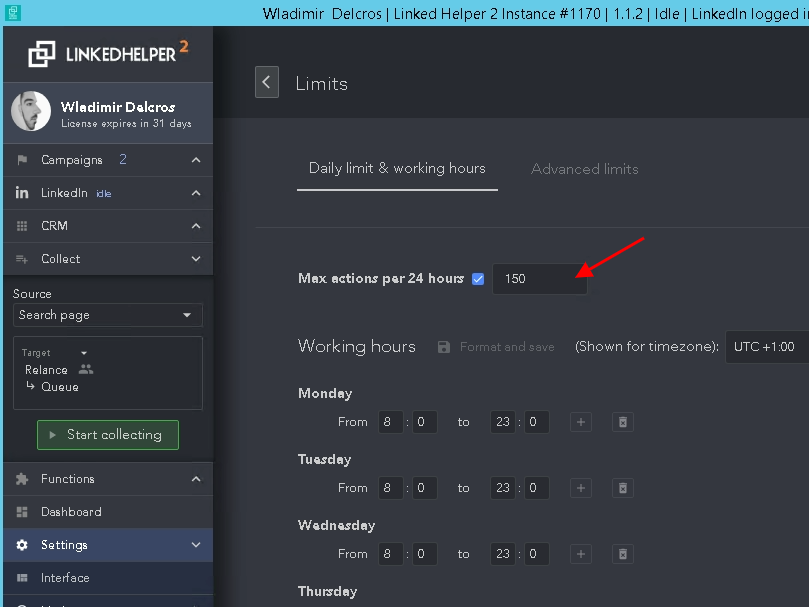This screenshot has width=809, height=607.
Task: Click the Campaigns flag icon
Action: [x=22, y=160]
